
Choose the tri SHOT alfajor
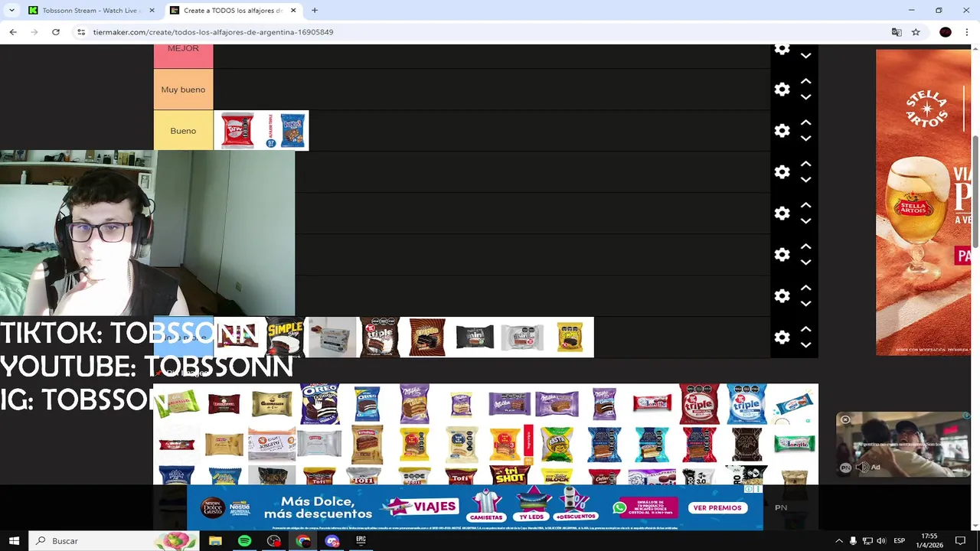coord(509,475)
